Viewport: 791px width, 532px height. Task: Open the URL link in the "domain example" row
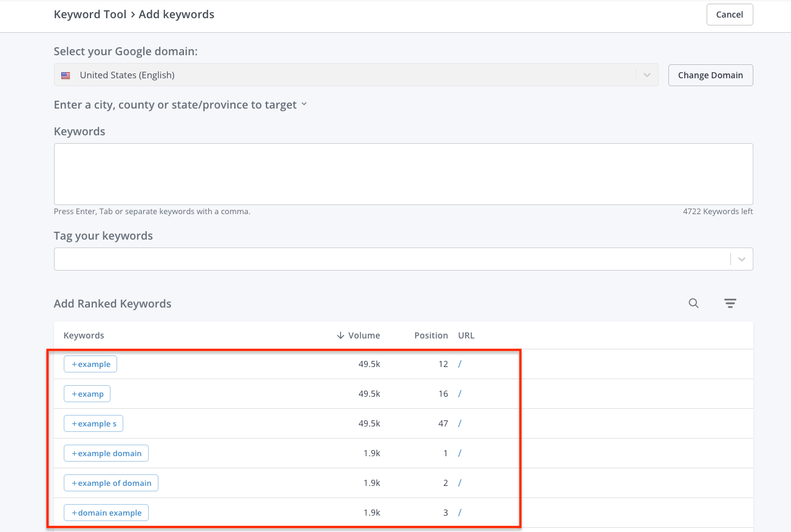460,513
